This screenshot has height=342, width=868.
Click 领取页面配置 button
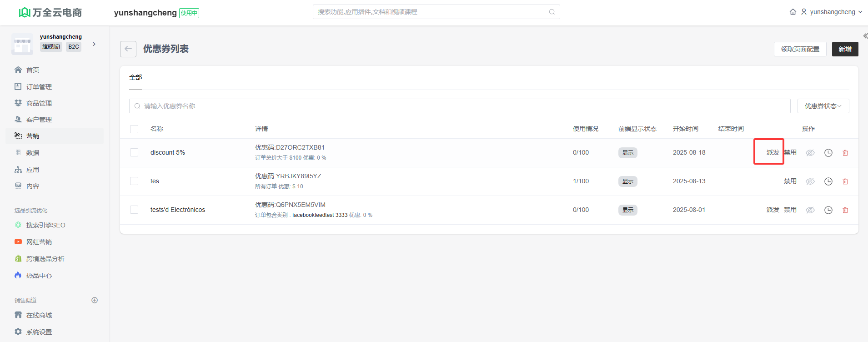pos(800,49)
